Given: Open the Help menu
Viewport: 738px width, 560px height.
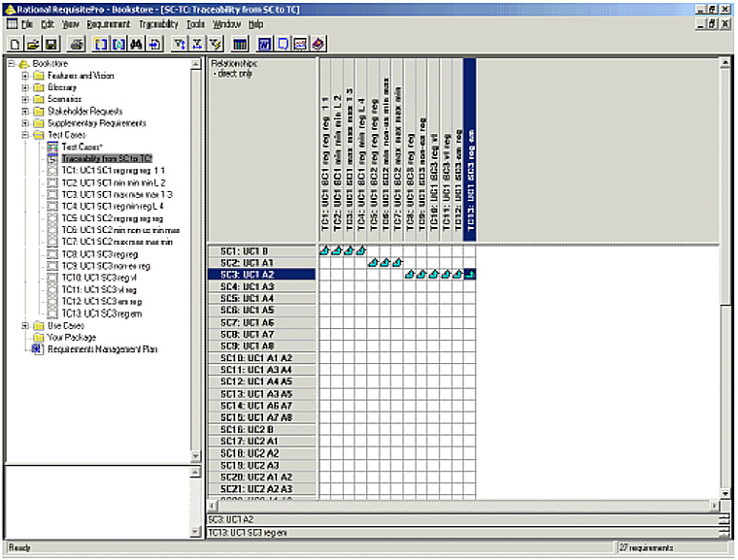Looking at the screenshot, I should click(256, 24).
